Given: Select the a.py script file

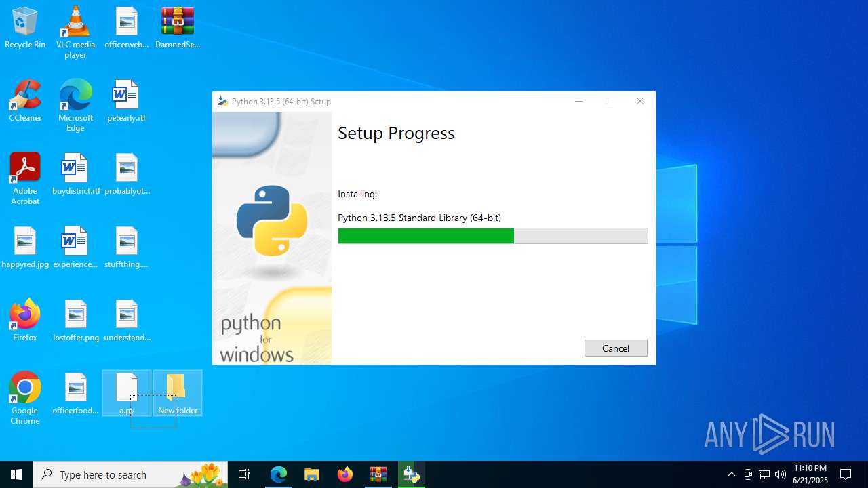Looking at the screenshot, I should (x=127, y=394).
